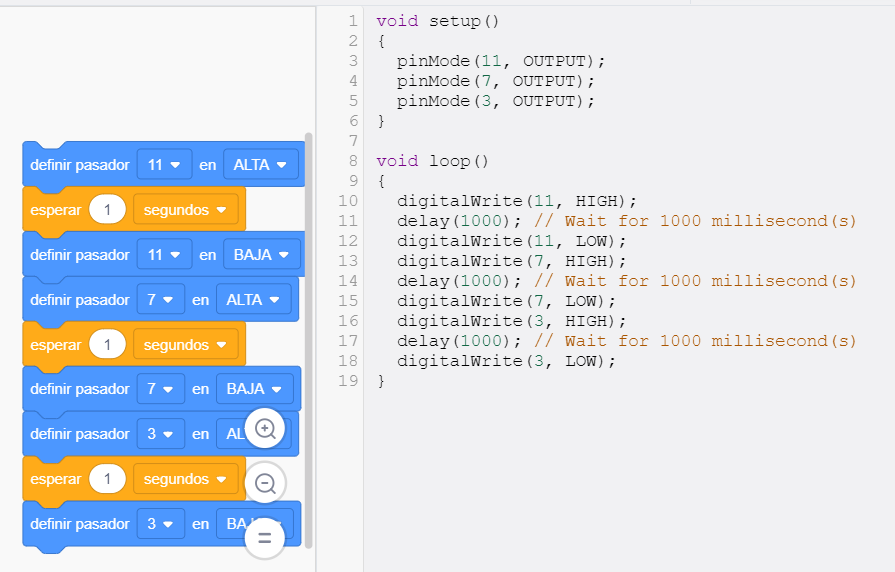Viewport: 895px width, 572px height.
Task: Click code line 'pinMode(11, OUTPUT);'
Action: (501, 61)
